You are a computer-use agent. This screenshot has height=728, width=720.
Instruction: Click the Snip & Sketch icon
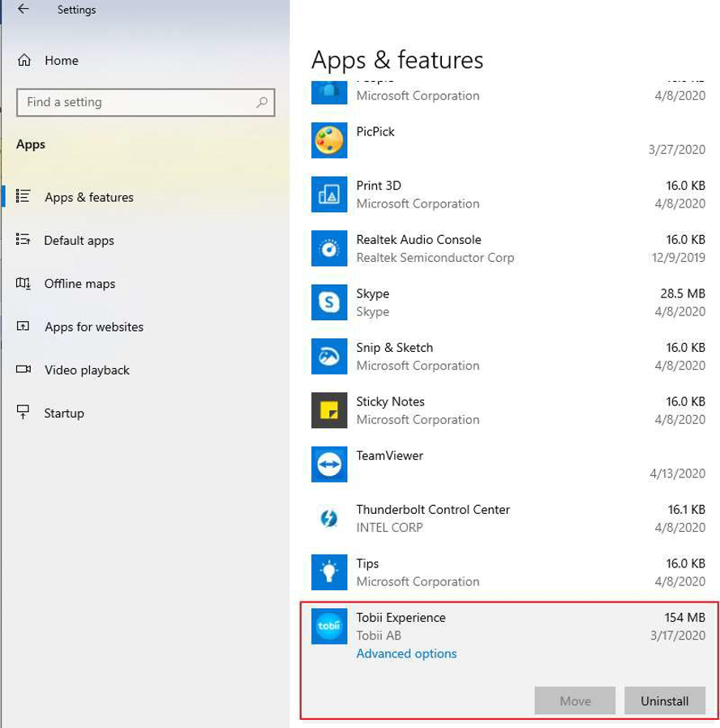(329, 356)
